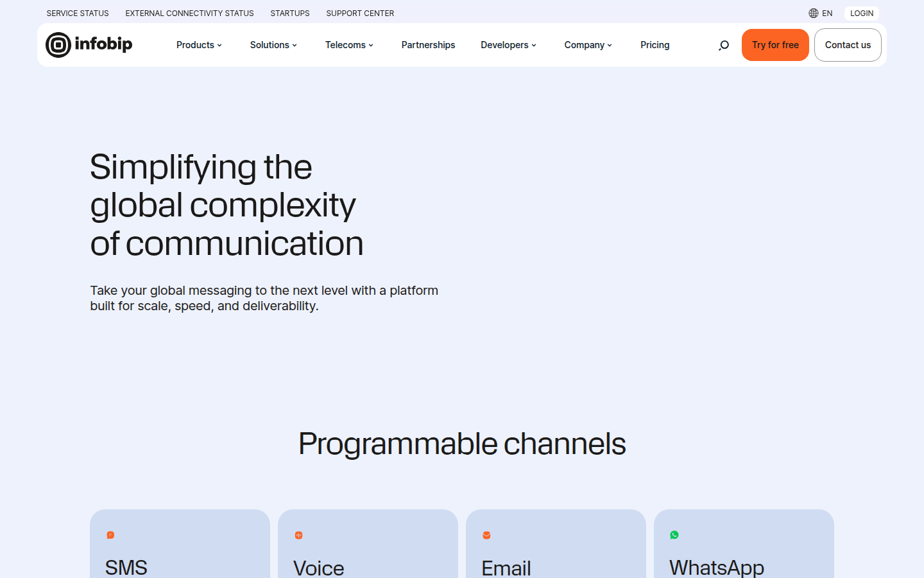Open the Support Center link
The image size is (924, 578).
click(360, 13)
